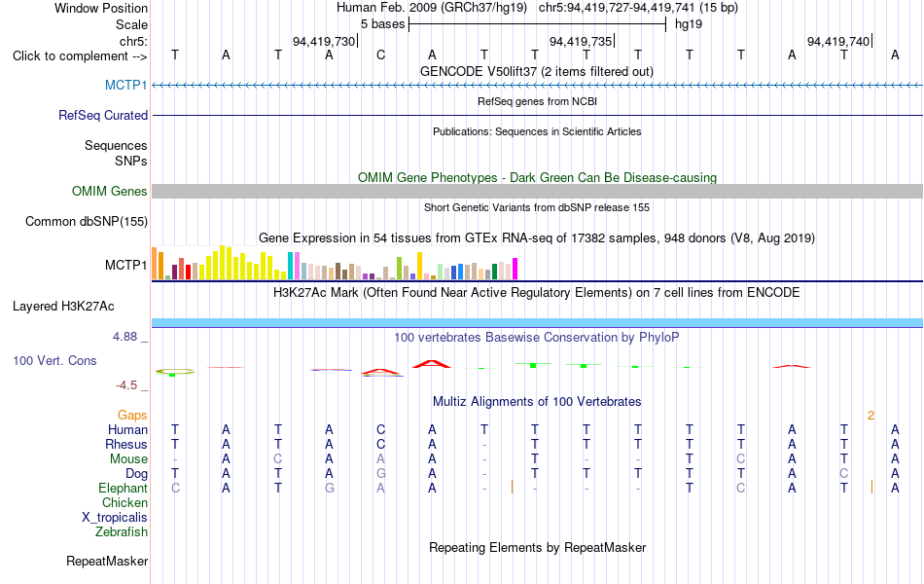Click the G base in the Dog row

tap(380, 474)
